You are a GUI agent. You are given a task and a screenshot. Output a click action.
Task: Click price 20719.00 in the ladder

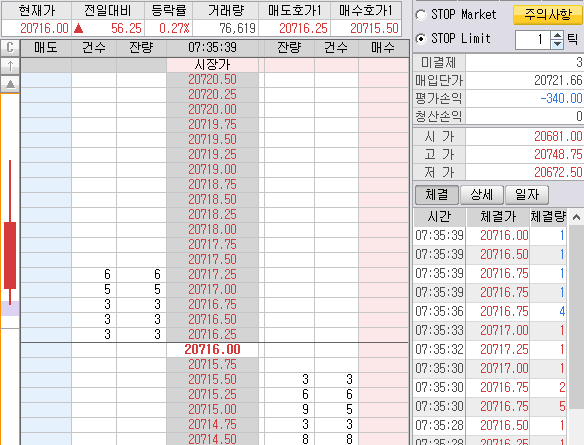pos(212,170)
